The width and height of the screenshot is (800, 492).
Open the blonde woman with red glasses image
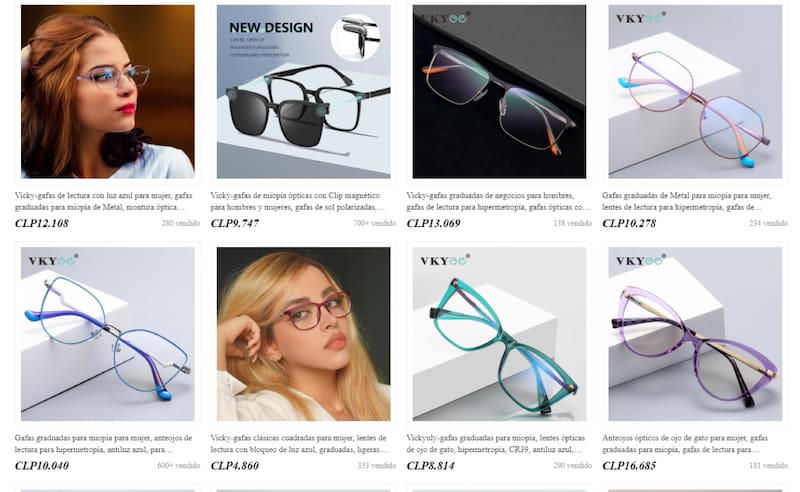point(304,334)
